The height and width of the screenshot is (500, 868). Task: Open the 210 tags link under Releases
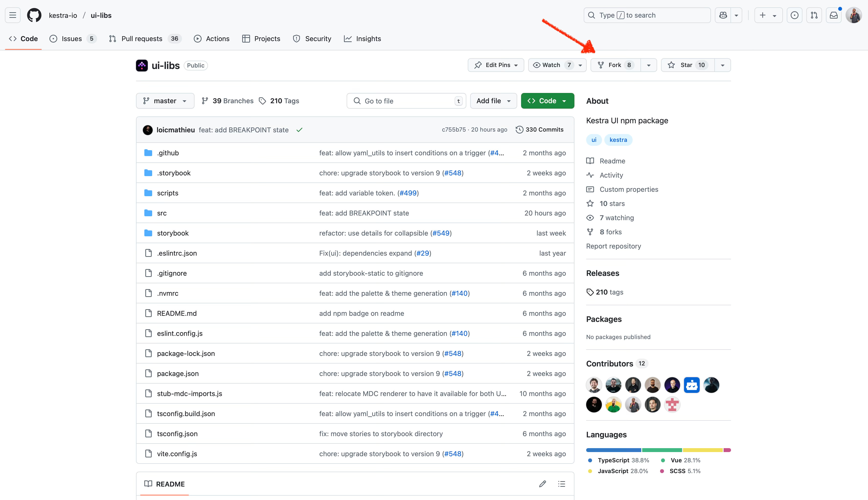click(605, 292)
